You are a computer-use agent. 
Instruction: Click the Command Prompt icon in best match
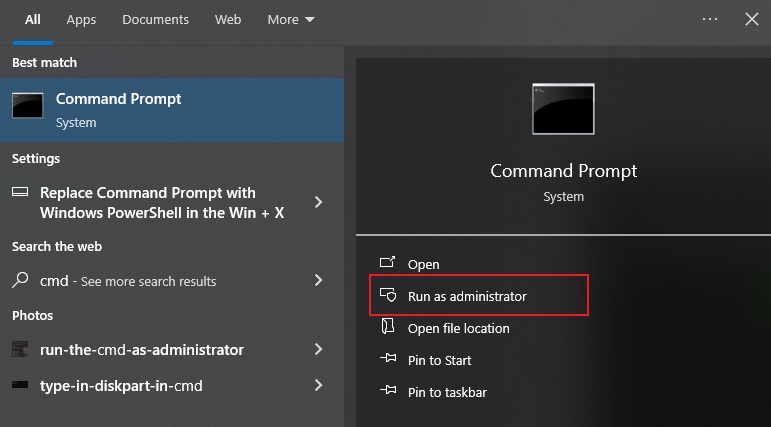coord(28,105)
